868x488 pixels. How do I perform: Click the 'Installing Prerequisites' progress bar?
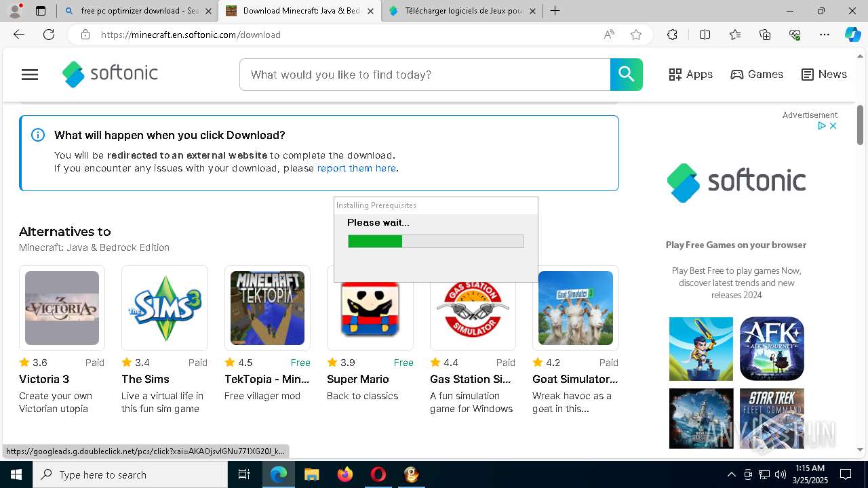436,241
